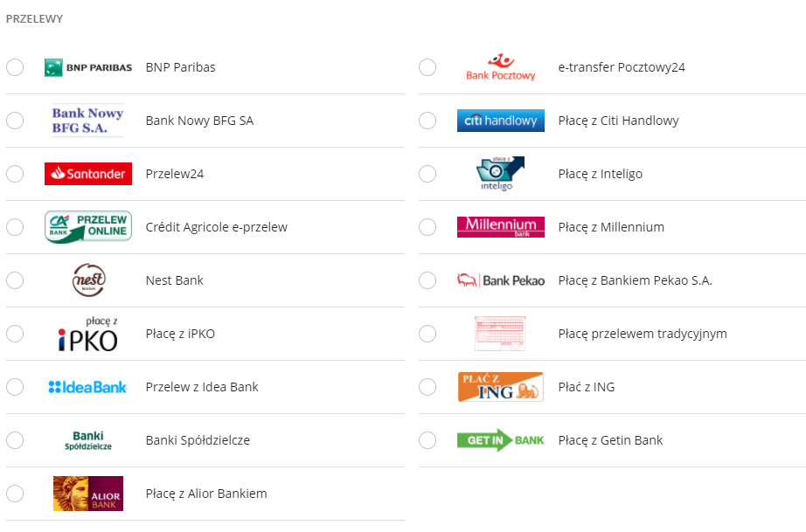
Task: Click the Bank Pocztowy logo
Action: [501, 67]
